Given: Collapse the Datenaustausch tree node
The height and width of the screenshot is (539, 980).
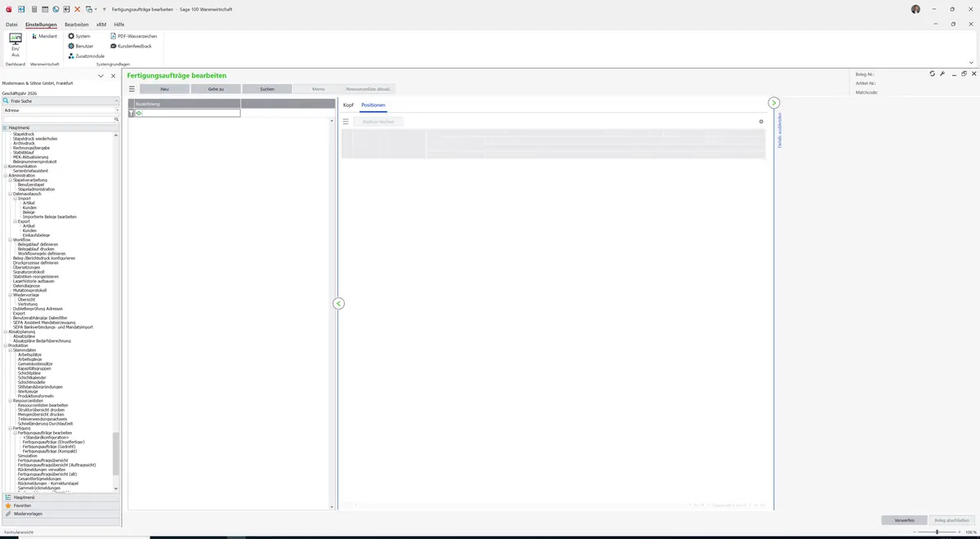Looking at the screenshot, I should click(x=10, y=194).
